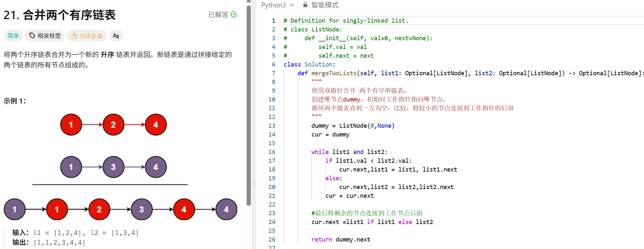The image size is (644, 249).
Task: Click the lock icon beside 智能模式
Action: (305, 5)
